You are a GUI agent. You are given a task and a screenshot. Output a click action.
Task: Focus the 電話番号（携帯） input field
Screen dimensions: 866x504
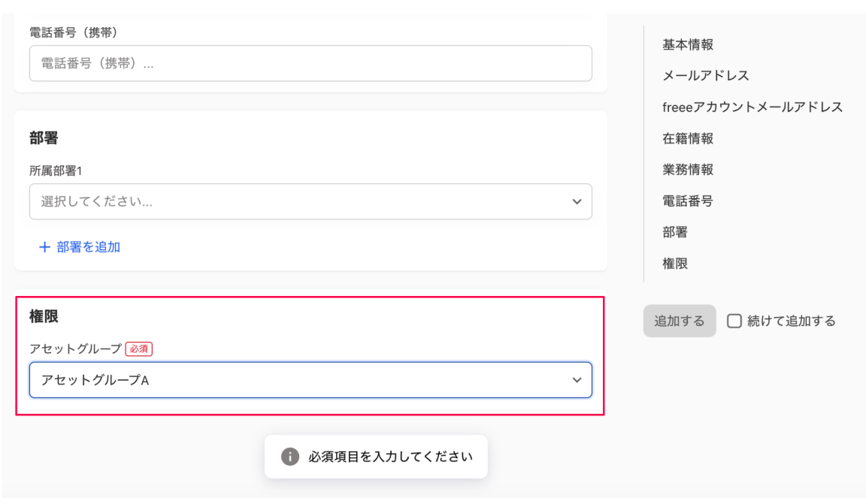click(x=310, y=64)
